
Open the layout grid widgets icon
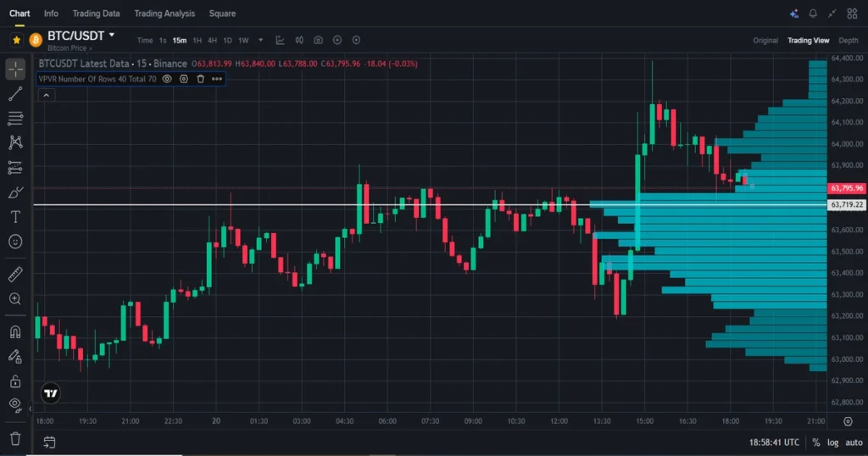852,14
